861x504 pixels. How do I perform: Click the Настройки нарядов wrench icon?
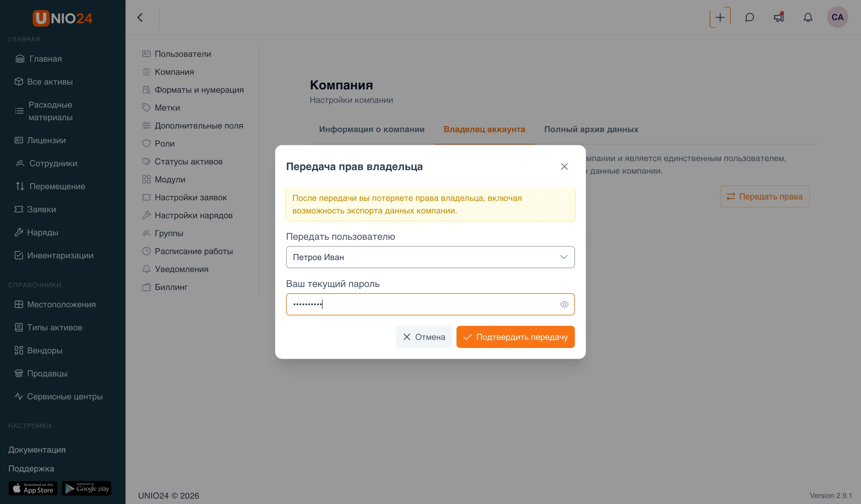(146, 215)
